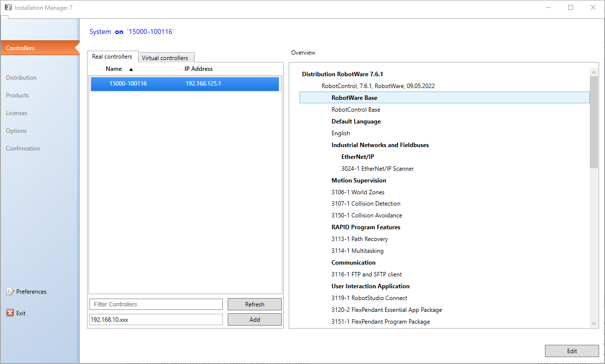This screenshot has width=605, height=364.
Task: Select 3113-1 Path Recovery option
Action: 360,239
